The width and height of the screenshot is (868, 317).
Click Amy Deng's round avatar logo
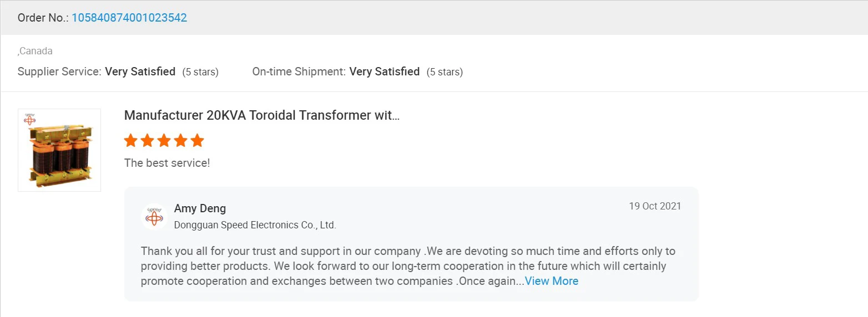(154, 216)
